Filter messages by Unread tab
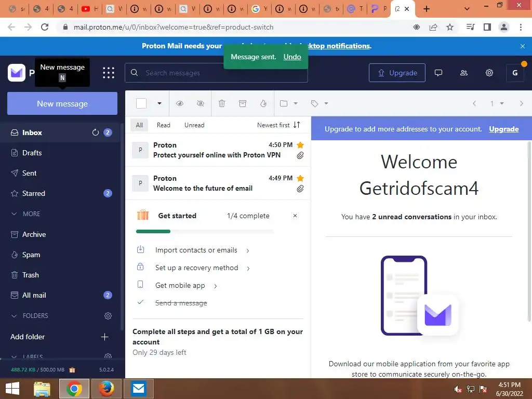 pyautogui.click(x=194, y=125)
